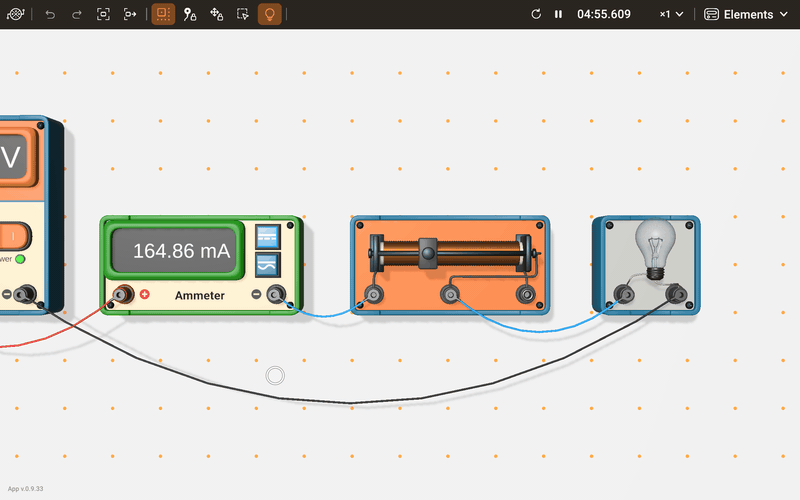Undo the last action
Screen dimensions: 800x500
[50, 14]
